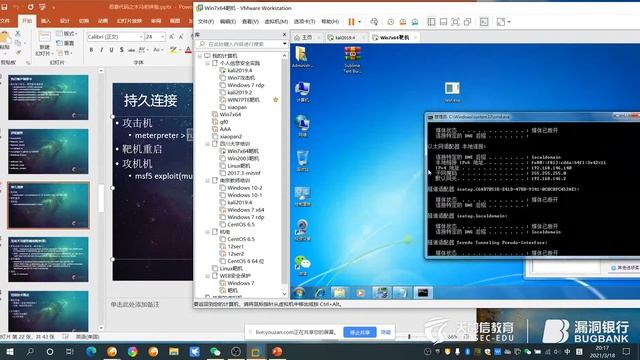The height and width of the screenshot is (360, 640).
Task: Open VMware 帮助(H) menu
Action: coord(330,22)
